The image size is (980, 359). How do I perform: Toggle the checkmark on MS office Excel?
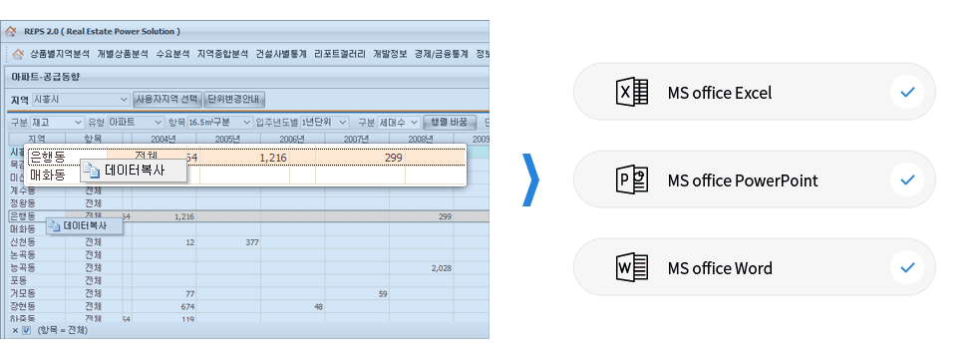[x=907, y=92]
